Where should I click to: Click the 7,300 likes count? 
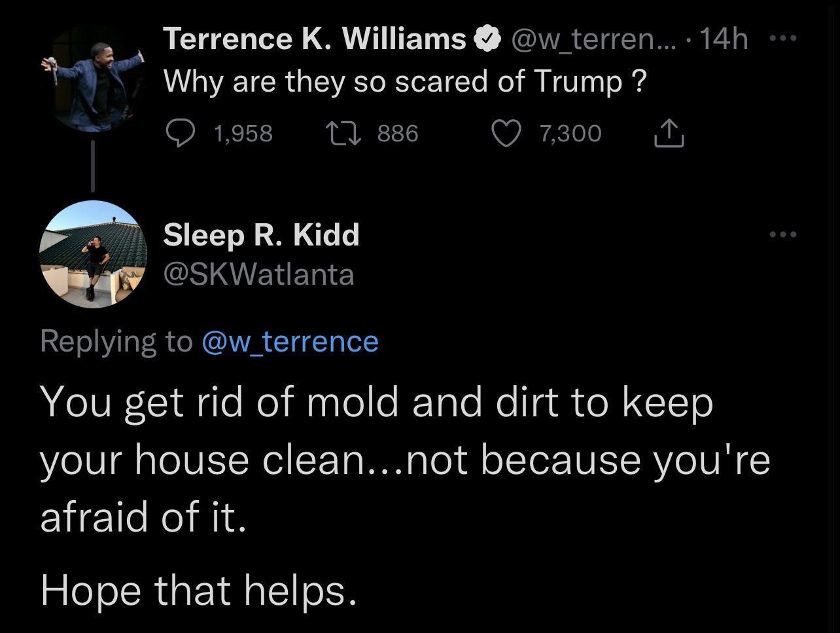coord(569,133)
